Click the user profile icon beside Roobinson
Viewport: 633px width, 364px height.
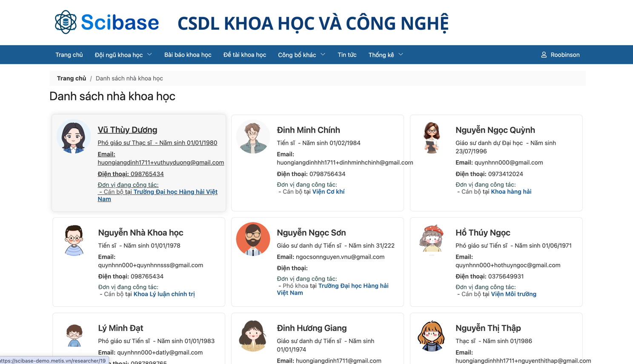[544, 55]
